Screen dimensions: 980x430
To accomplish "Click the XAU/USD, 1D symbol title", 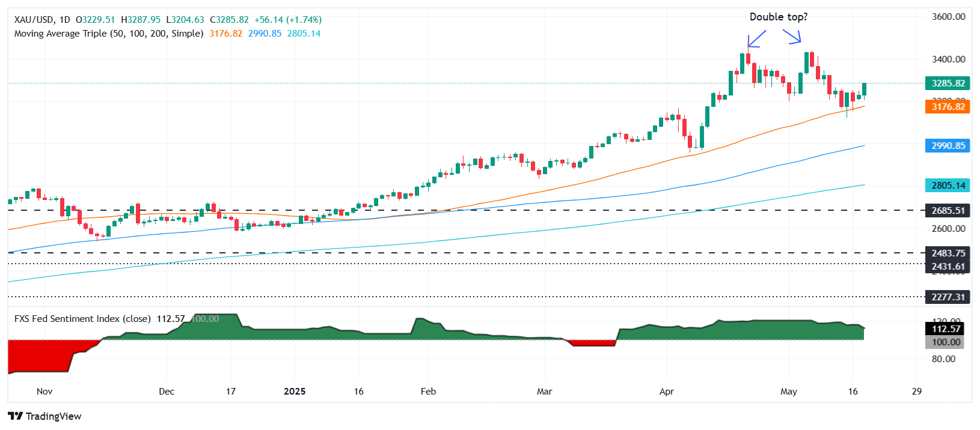I will (x=42, y=20).
